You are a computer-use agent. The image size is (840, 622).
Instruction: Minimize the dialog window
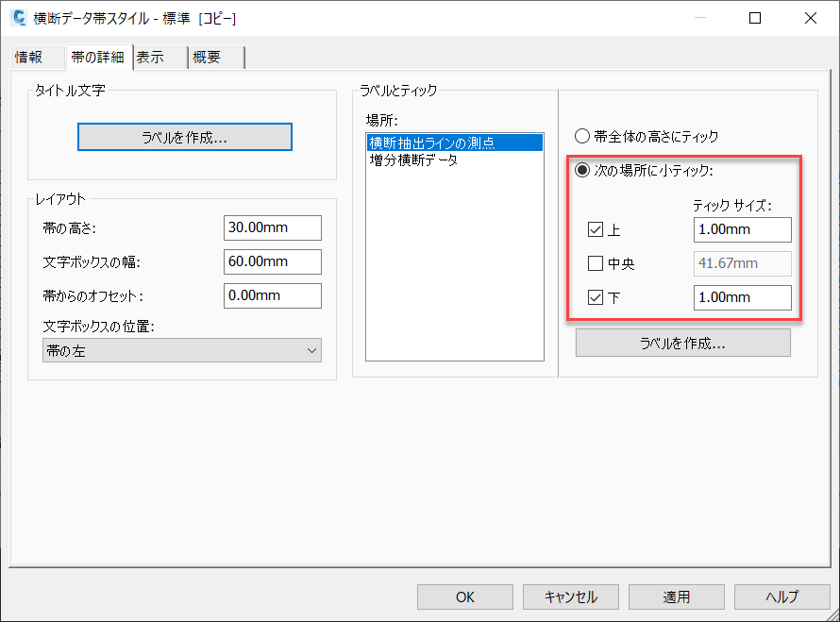[x=699, y=18]
